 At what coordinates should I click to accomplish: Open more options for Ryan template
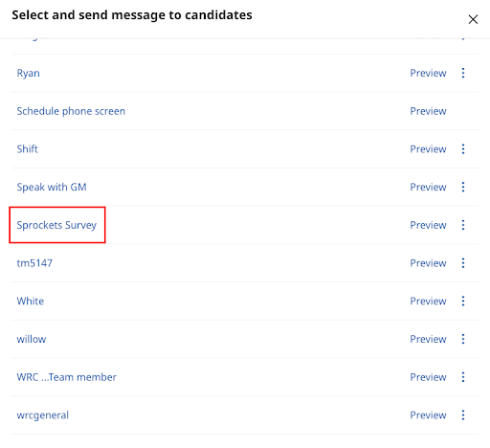[463, 73]
